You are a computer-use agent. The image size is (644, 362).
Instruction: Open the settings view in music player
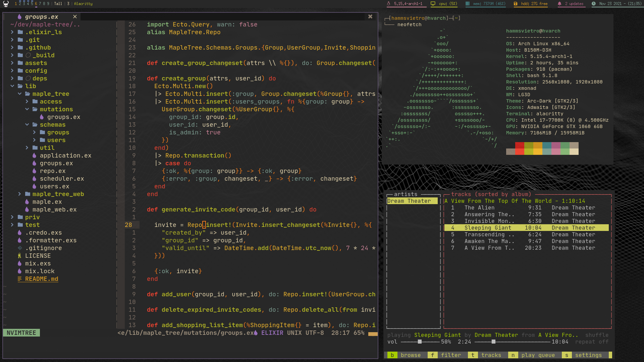582,355
